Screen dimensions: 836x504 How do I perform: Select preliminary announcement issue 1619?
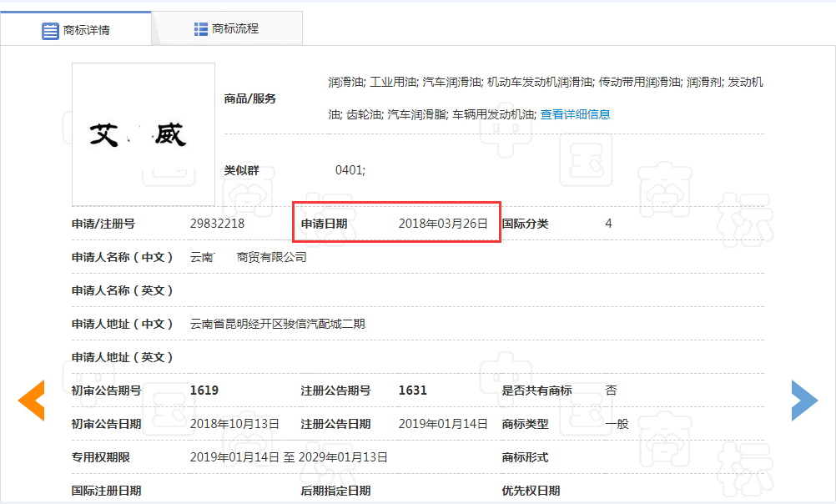[204, 391]
